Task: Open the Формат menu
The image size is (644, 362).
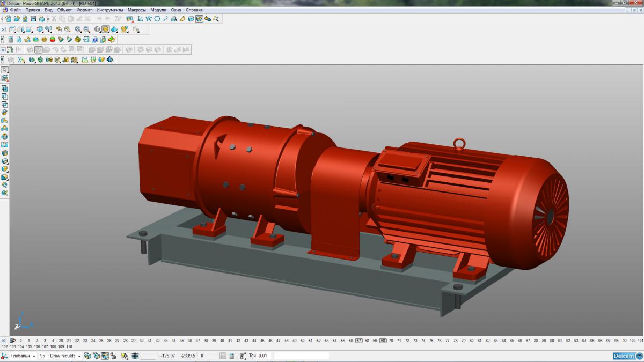Action: tap(84, 10)
